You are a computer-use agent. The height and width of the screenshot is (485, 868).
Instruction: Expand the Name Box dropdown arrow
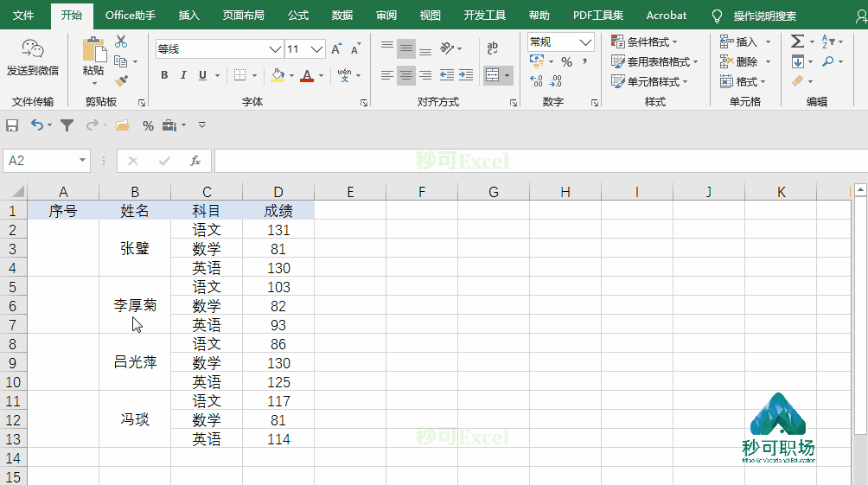coord(82,160)
